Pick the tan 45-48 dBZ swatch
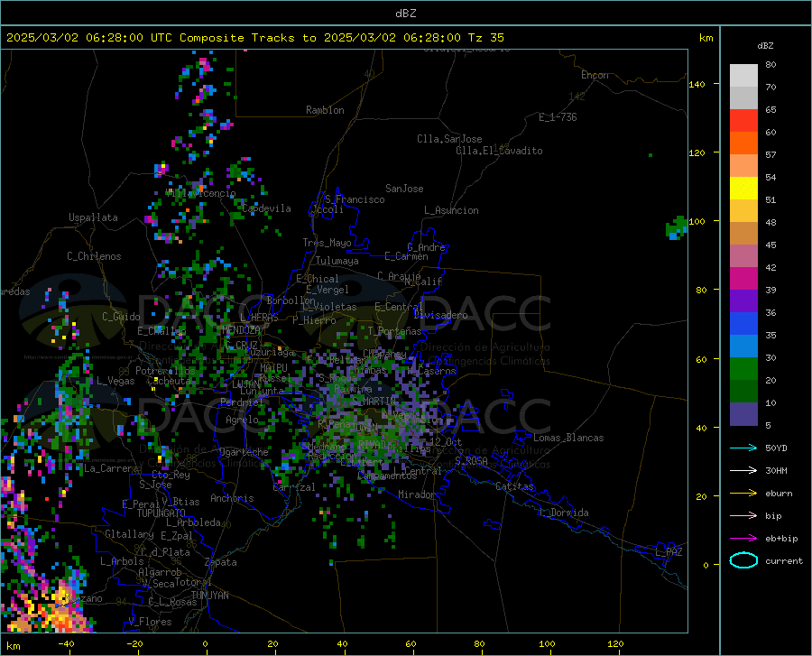The width and height of the screenshot is (812, 656). (743, 234)
